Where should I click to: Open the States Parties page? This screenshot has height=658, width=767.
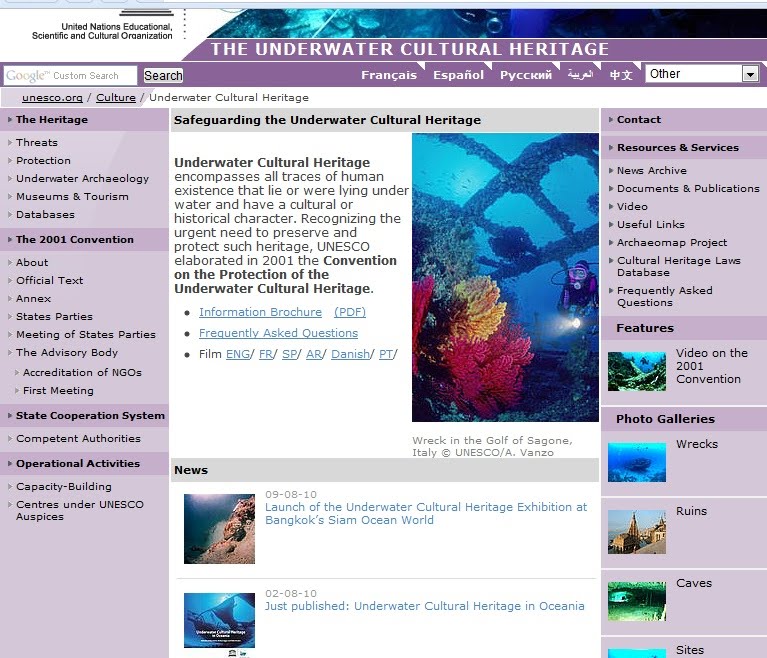(x=54, y=317)
